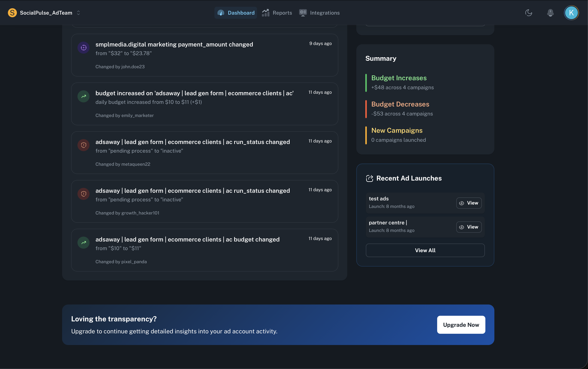Click red shield icon on growth_hacker101 entry
The image size is (588, 369).
[x=83, y=194]
